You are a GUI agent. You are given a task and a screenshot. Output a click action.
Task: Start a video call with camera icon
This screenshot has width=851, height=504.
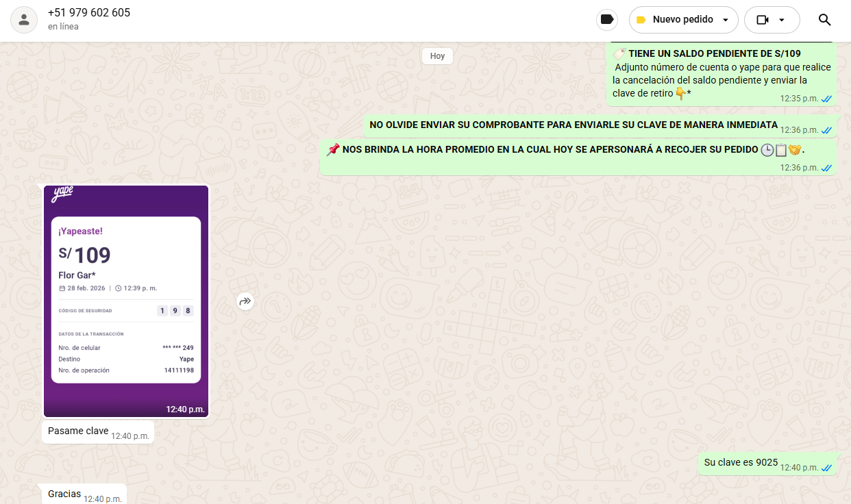pyautogui.click(x=763, y=20)
